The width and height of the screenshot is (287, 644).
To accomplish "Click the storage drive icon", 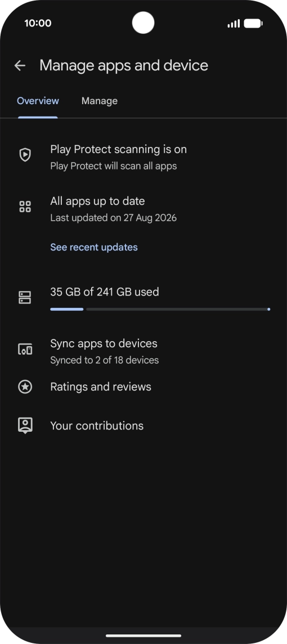I will coord(25,297).
